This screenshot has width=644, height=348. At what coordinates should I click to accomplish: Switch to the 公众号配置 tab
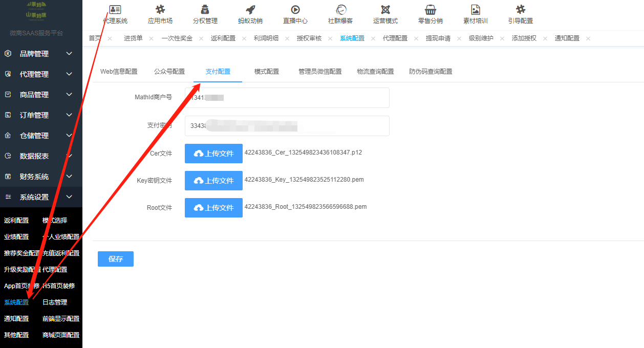point(169,72)
